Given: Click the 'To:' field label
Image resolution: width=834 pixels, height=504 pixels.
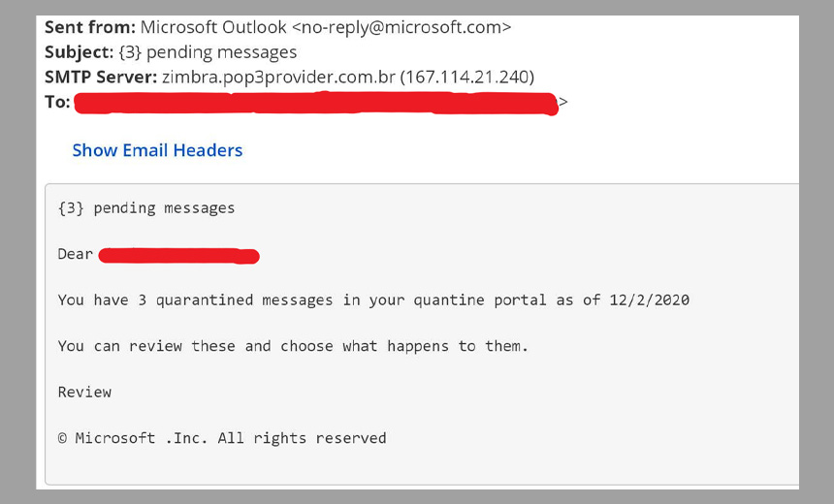Looking at the screenshot, I should (x=57, y=102).
